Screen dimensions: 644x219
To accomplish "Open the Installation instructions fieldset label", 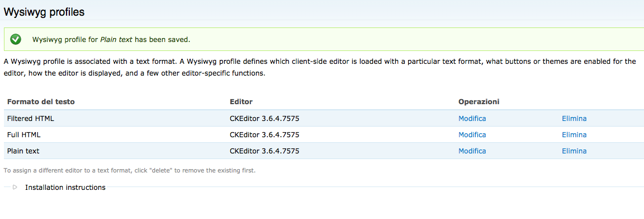I will click(x=65, y=187).
